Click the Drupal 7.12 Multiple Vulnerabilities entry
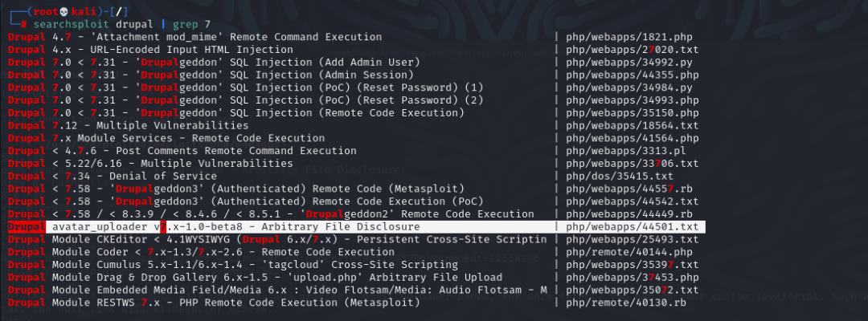868x321 pixels. tap(128, 125)
